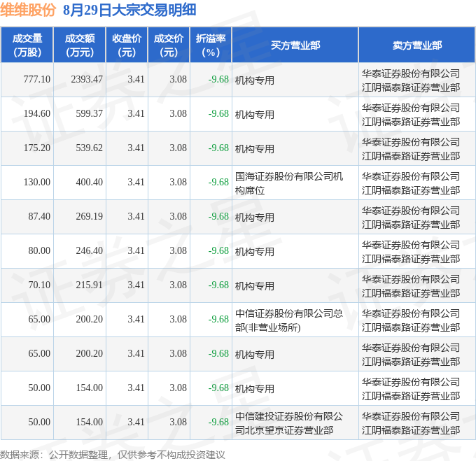476x461 pixels.
Task: Click the 数据来源 disclaimer footer text
Action: coord(113,455)
